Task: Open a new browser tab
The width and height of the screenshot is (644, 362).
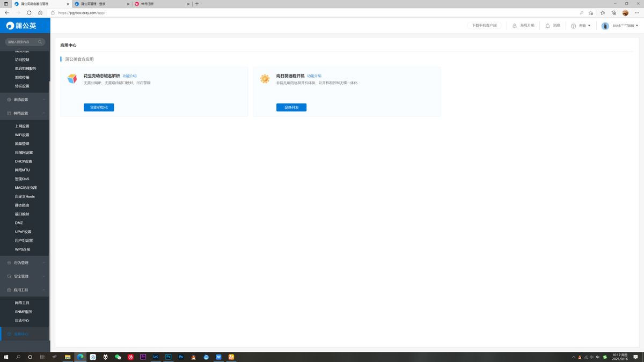Action: (x=197, y=4)
